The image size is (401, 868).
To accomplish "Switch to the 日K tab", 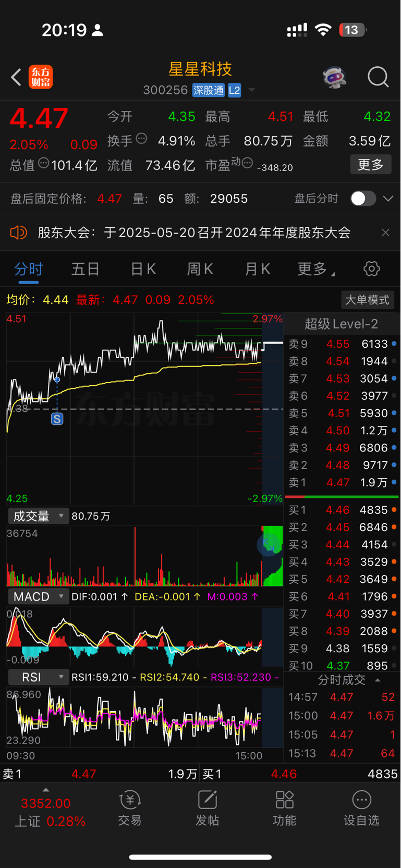I will (x=143, y=269).
